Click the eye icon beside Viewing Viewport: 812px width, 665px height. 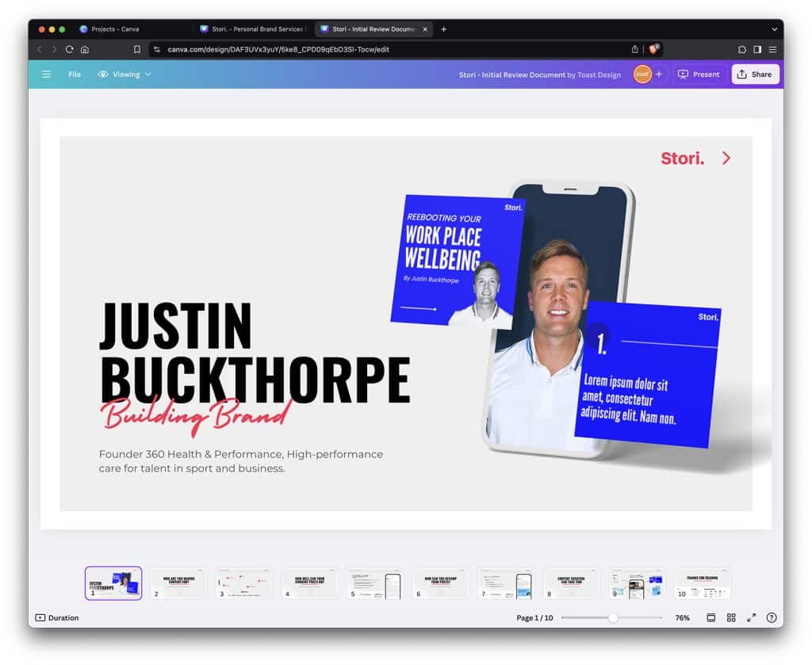coord(102,74)
